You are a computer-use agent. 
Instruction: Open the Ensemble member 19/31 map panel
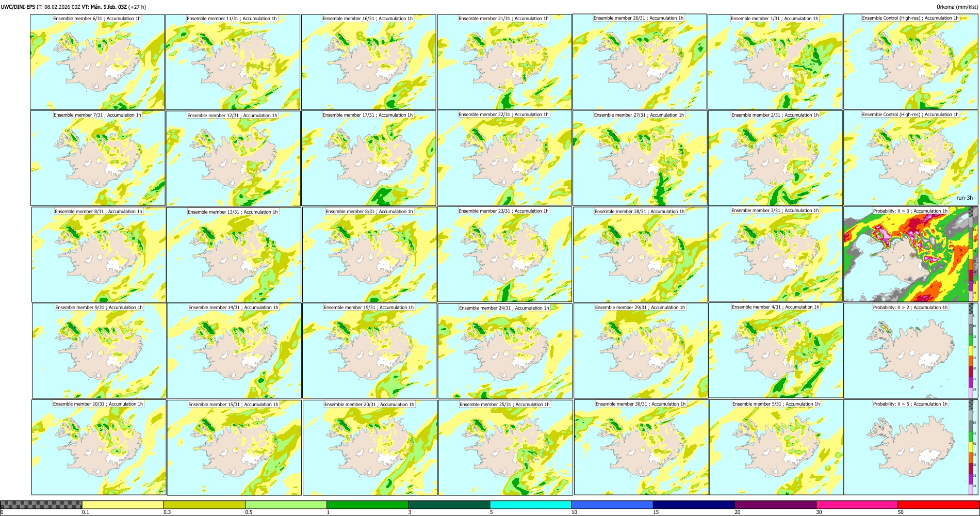[369, 351]
